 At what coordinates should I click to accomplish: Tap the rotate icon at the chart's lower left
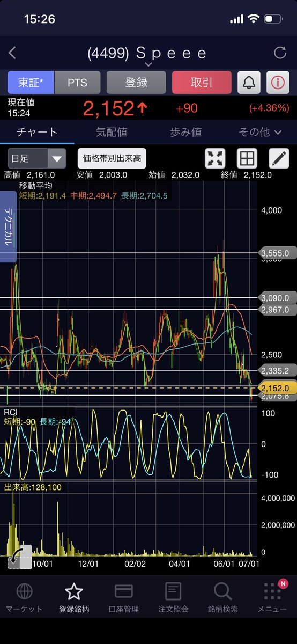pyautogui.click(x=20, y=557)
